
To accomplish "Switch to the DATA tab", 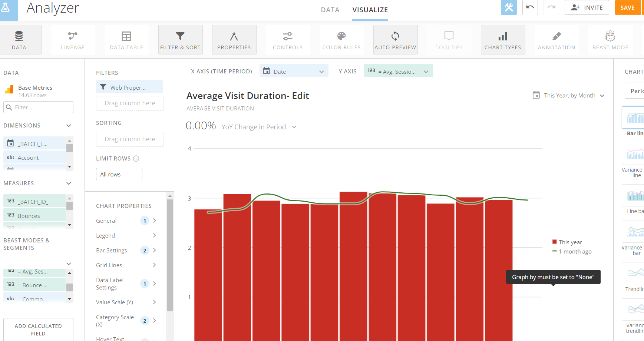I will 330,10.
